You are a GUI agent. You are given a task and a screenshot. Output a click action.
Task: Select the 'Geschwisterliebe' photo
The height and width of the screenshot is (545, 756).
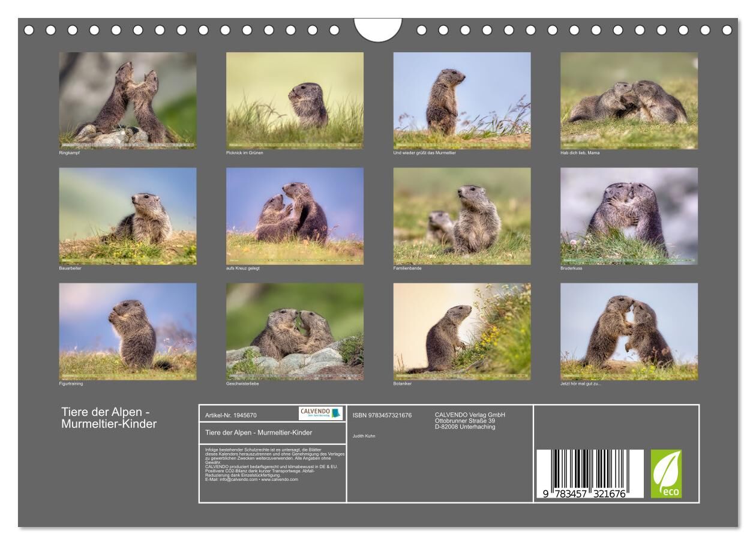point(294,331)
